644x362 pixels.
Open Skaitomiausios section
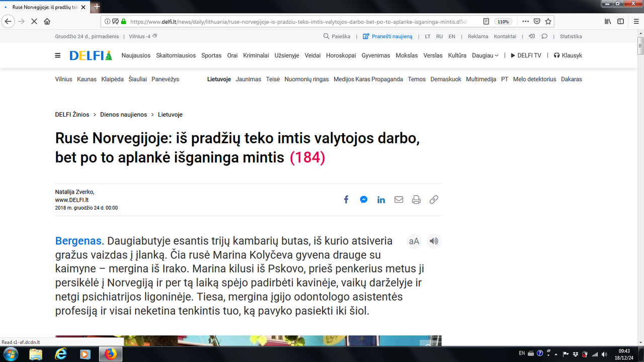pyautogui.click(x=176, y=56)
